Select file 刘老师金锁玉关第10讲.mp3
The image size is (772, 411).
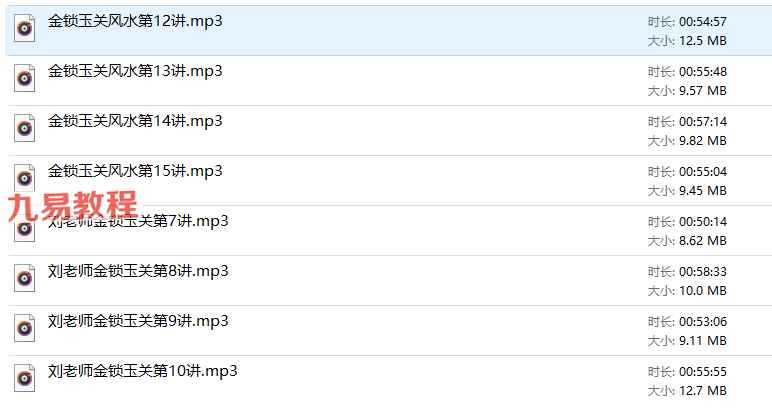tap(143, 371)
